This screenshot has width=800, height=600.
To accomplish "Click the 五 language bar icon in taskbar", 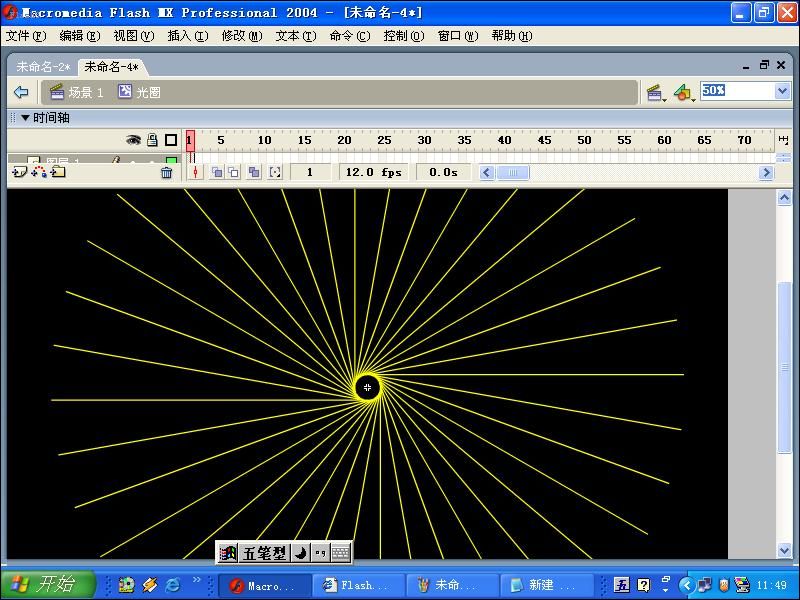I will 621,585.
